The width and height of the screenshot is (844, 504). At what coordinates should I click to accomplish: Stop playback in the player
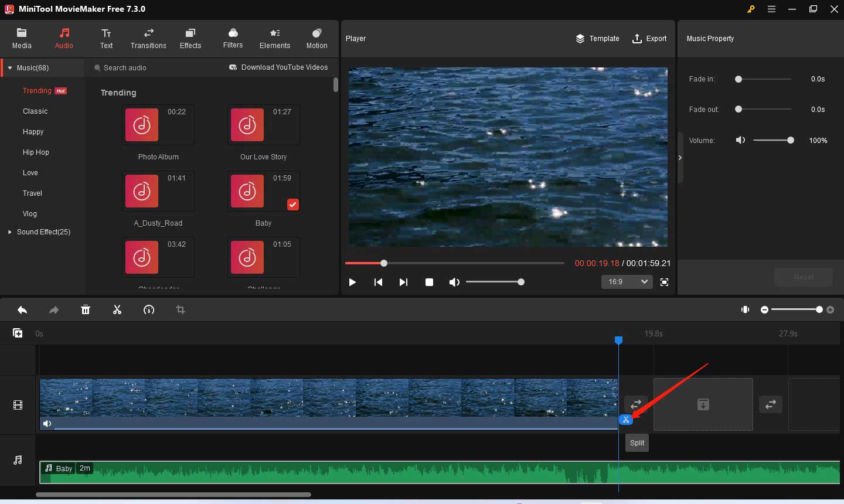(x=429, y=282)
